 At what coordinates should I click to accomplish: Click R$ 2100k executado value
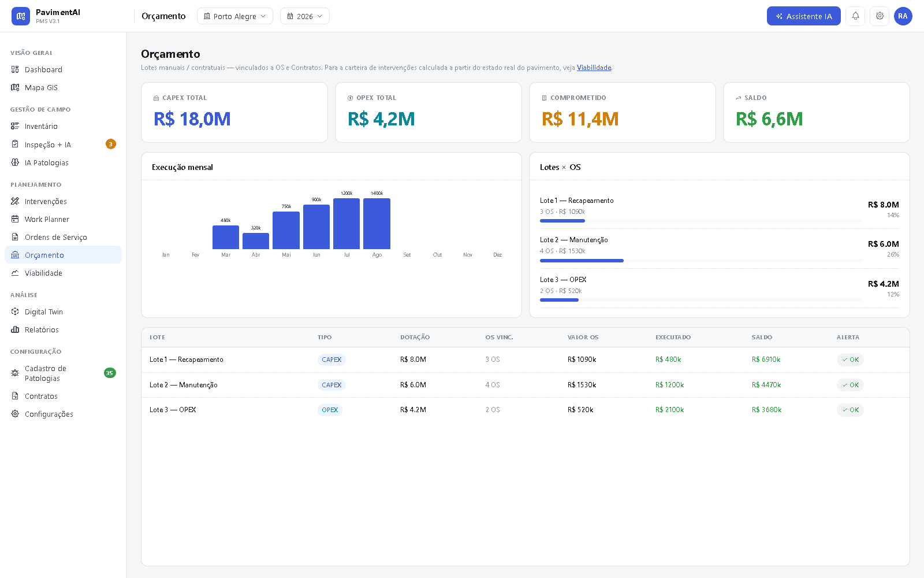pyautogui.click(x=669, y=410)
